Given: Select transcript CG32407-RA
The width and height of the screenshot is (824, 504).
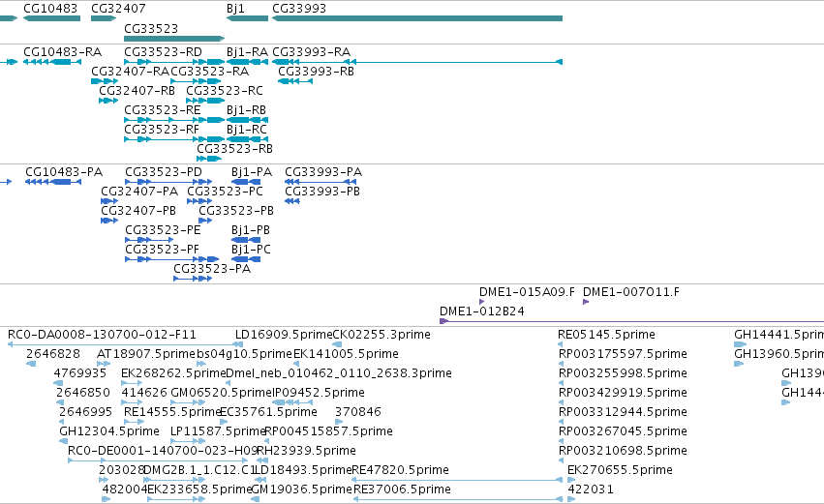Looking at the screenshot, I should [x=131, y=72].
